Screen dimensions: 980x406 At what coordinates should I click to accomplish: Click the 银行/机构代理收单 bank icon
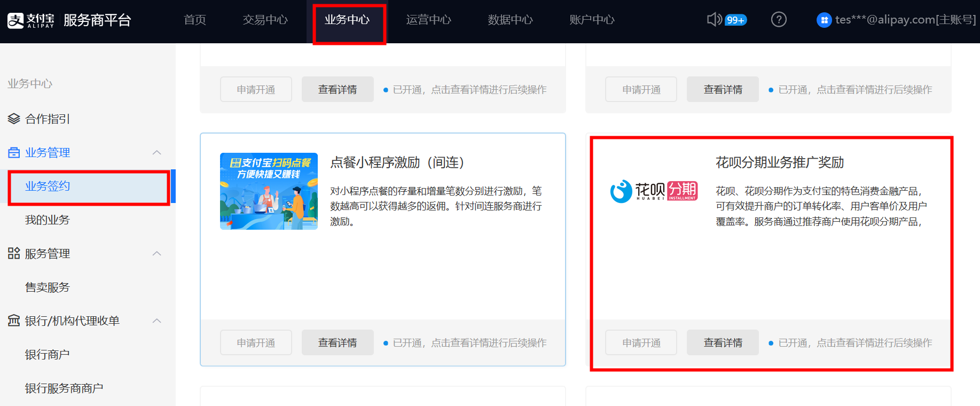tap(14, 321)
